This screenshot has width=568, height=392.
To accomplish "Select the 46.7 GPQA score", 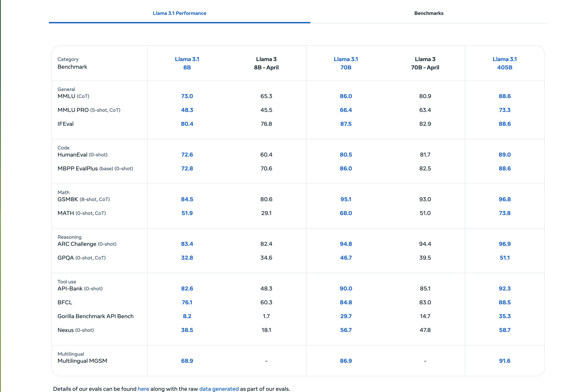I will [346, 258].
